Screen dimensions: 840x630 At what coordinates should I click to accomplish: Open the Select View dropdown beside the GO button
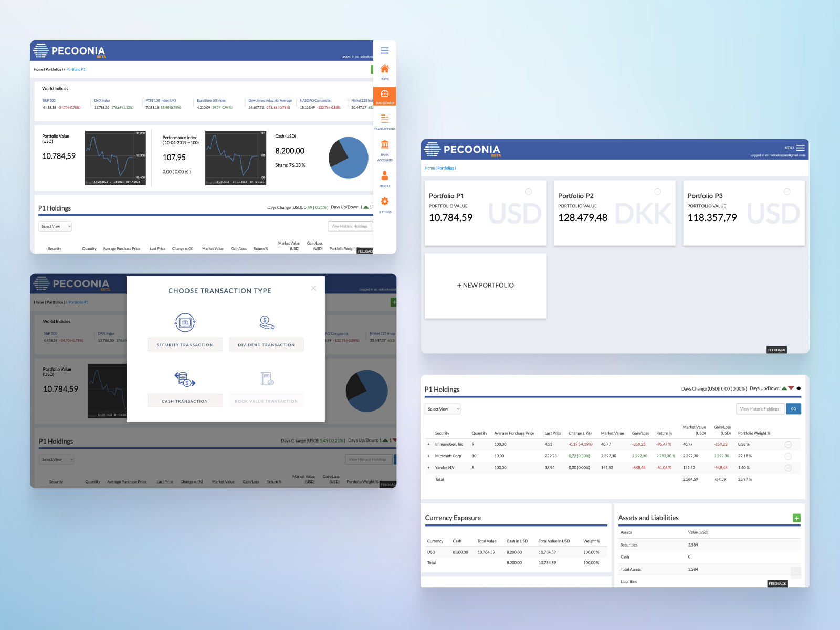442,409
